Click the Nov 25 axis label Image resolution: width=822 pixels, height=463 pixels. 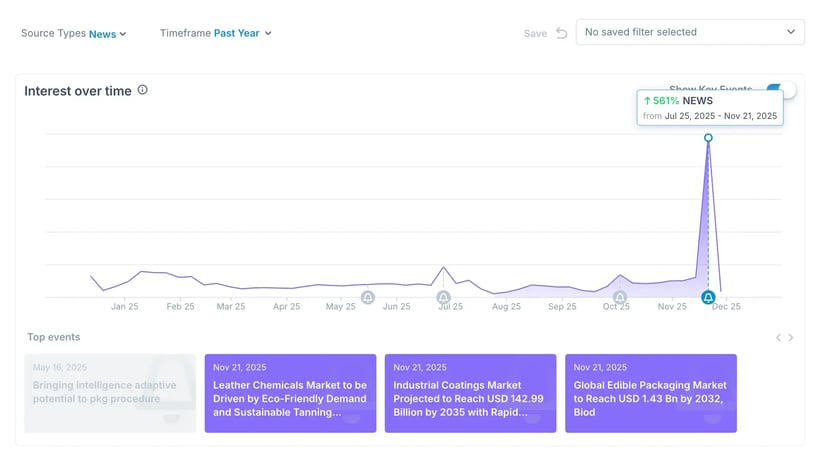click(672, 307)
